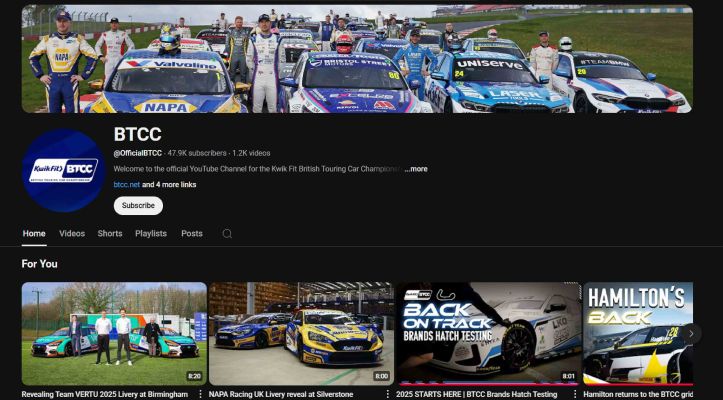723x400 pixels.
Task: Subscribe to the BTCC channel
Action: pos(138,205)
